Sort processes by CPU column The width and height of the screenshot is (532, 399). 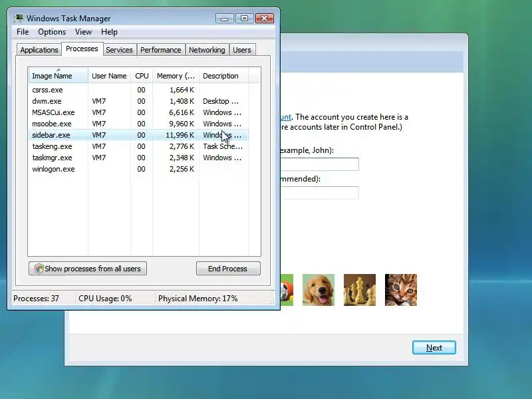pos(142,76)
